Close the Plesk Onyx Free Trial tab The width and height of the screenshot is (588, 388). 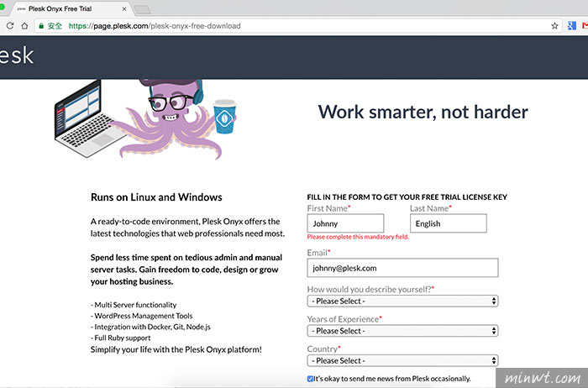pyautogui.click(x=124, y=8)
